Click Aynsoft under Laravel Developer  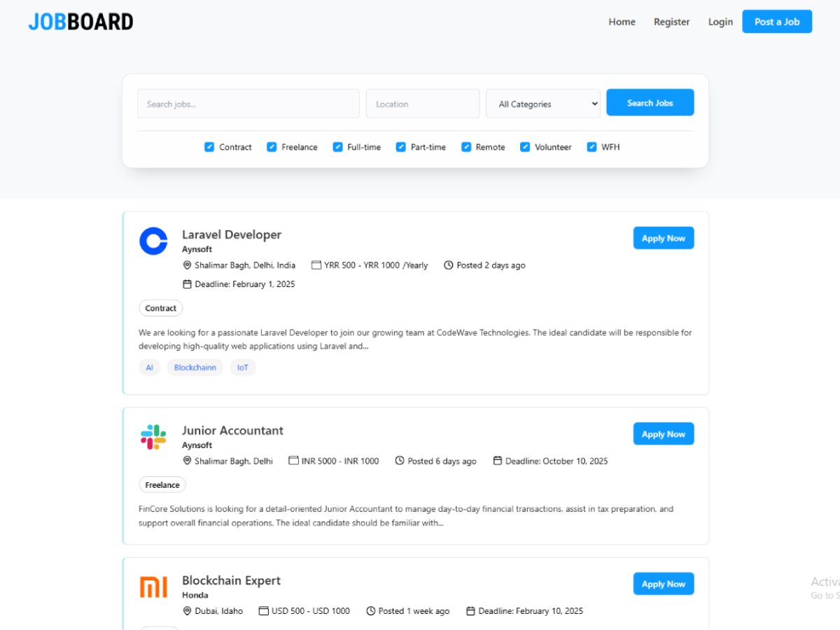197,249
